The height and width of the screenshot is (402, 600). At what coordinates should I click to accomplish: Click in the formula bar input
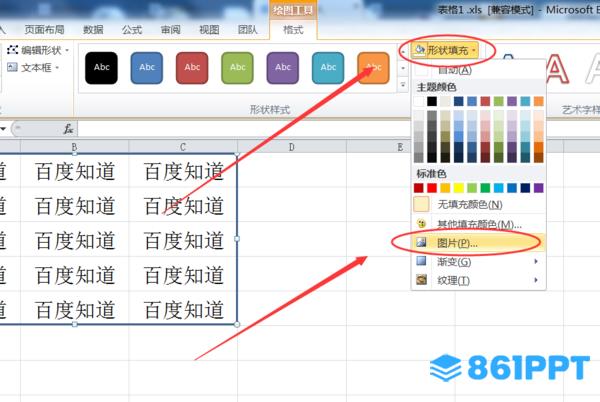[245, 129]
